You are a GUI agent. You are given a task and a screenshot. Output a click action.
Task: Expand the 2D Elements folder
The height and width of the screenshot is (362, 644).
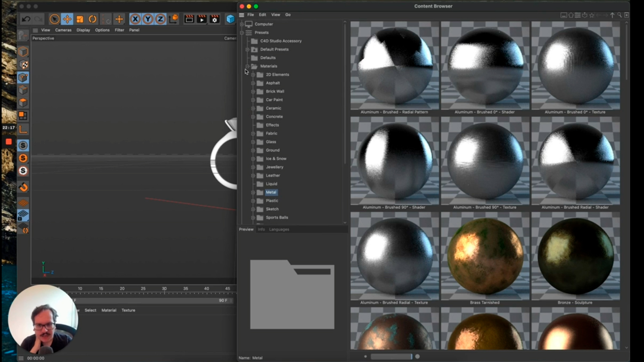(x=253, y=75)
